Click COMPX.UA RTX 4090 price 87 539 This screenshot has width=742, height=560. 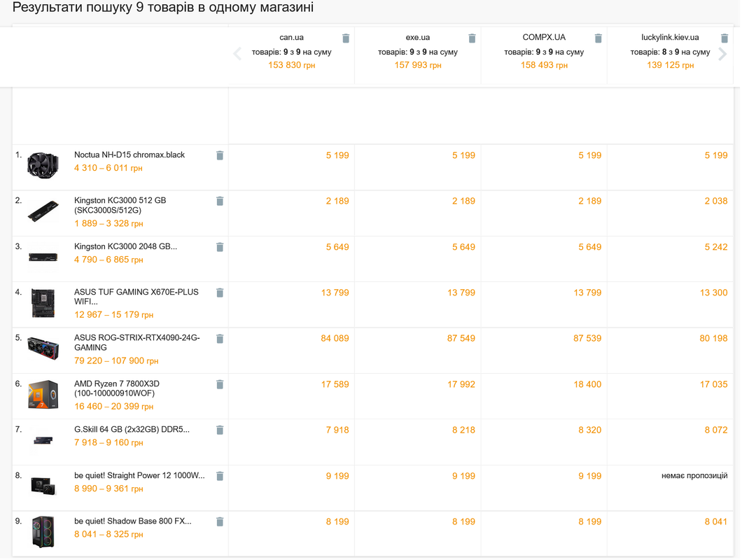coord(587,339)
